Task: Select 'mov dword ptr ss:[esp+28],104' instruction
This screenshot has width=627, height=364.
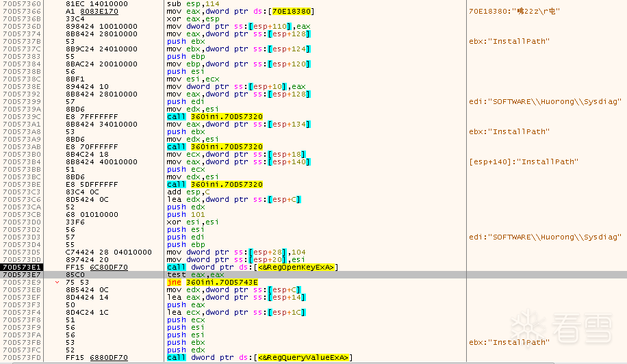Action: coord(236,252)
